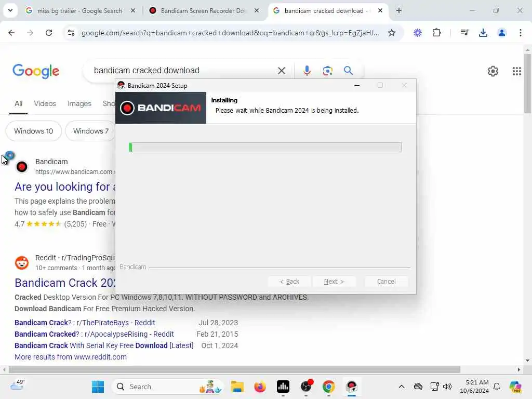Open the Google logo homepage link
Image resolution: width=532 pixels, height=399 pixels.
(x=36, y=71)
